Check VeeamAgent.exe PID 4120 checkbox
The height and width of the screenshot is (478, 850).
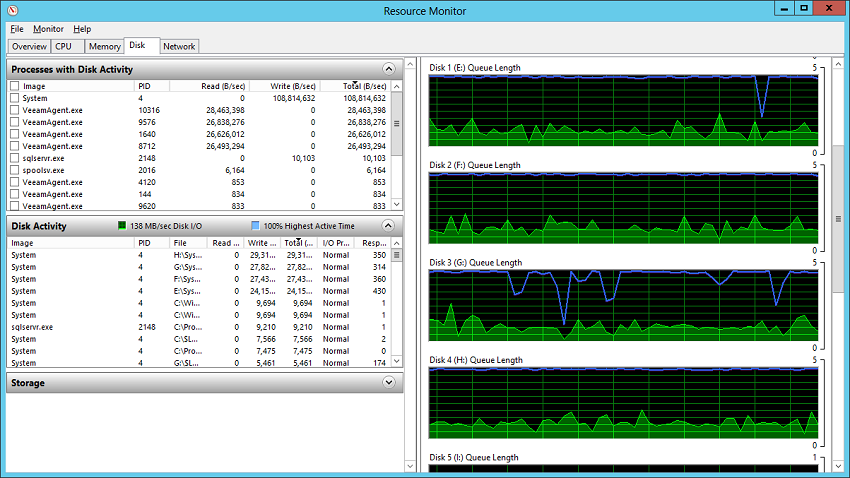15,182
